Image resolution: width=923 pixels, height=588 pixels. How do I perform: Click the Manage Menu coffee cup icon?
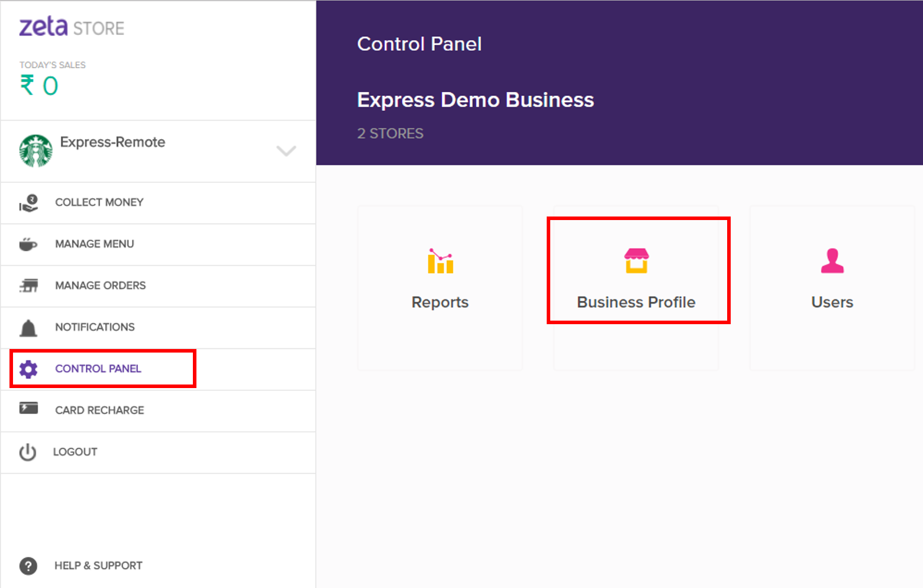[x=28, y=244]
